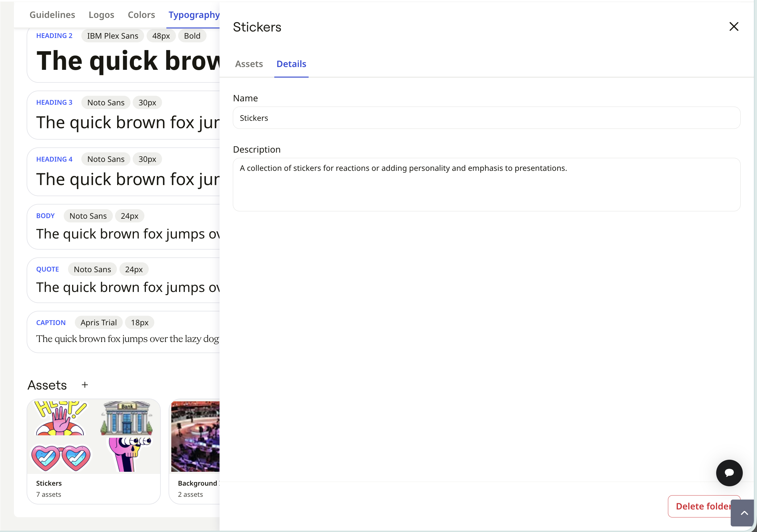Viewport: 757px width, 532px height.
Task: Click the HELP hand sticker thumbnail
Action: [x=61, y=418]
